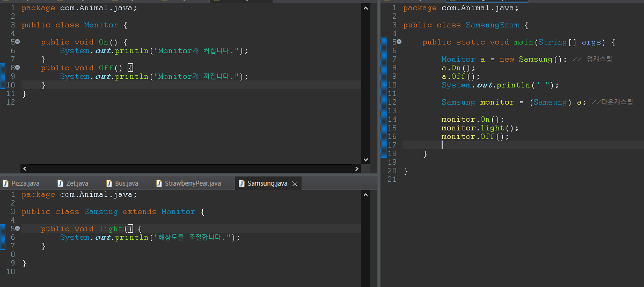
Task: Switch to the Pizza.java tab
Action: tap(25, 183)
